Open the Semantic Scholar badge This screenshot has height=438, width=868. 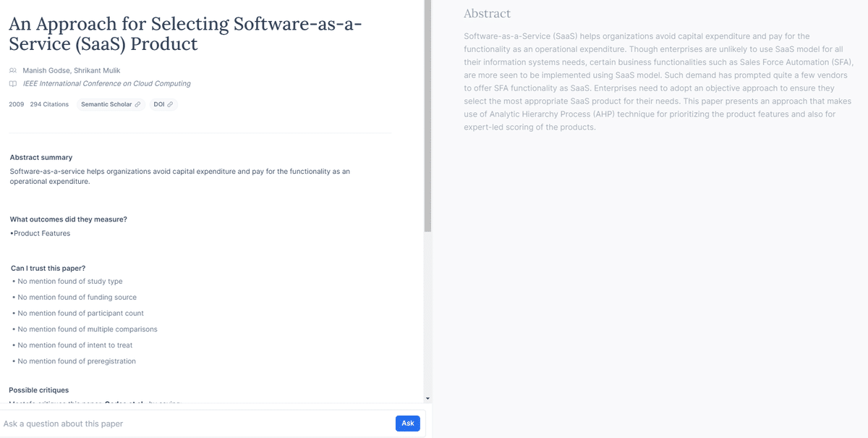109,104
